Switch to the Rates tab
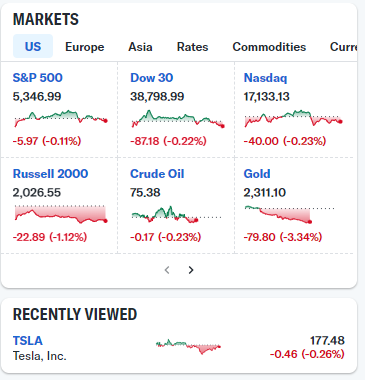Screen dimensions: 365x380 point(192,47)
